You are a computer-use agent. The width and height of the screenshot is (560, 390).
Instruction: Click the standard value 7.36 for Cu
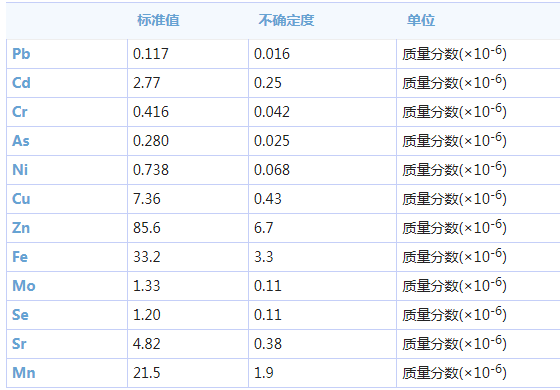[x=146, y=199]
